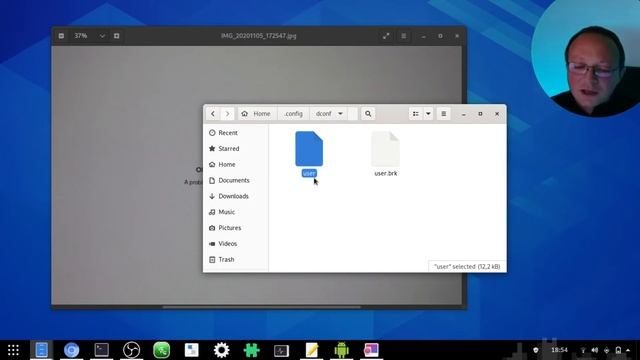Screen dimensions: 640x360
Task: Open image viewer hamburger menu
Action: point(404,36)
